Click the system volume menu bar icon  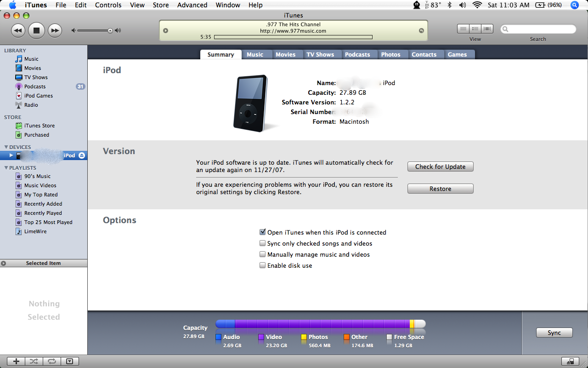coord(463,5)
